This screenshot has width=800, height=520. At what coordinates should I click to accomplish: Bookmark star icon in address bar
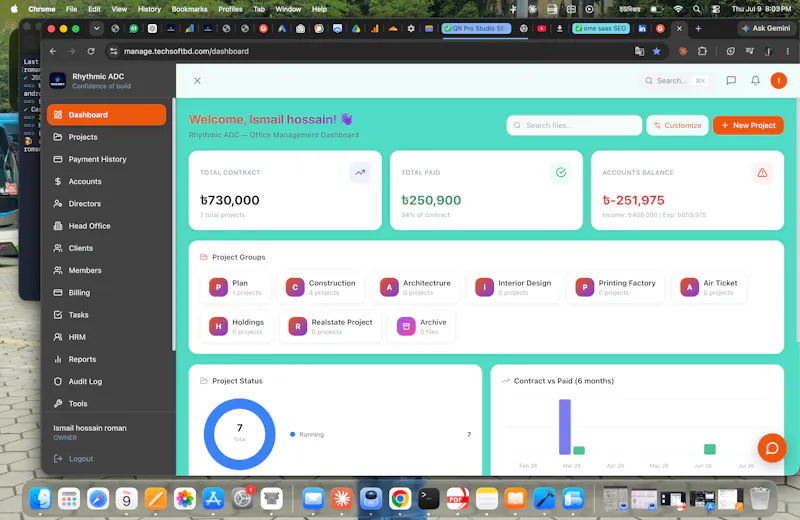pyautogui.click(x=656, y=51)
